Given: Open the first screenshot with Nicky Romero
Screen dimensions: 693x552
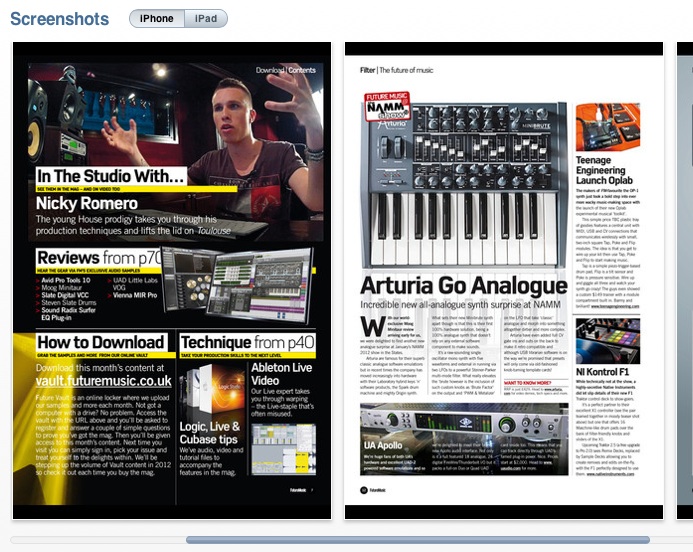Looking at the screenshot, I should tap(172, 280).
